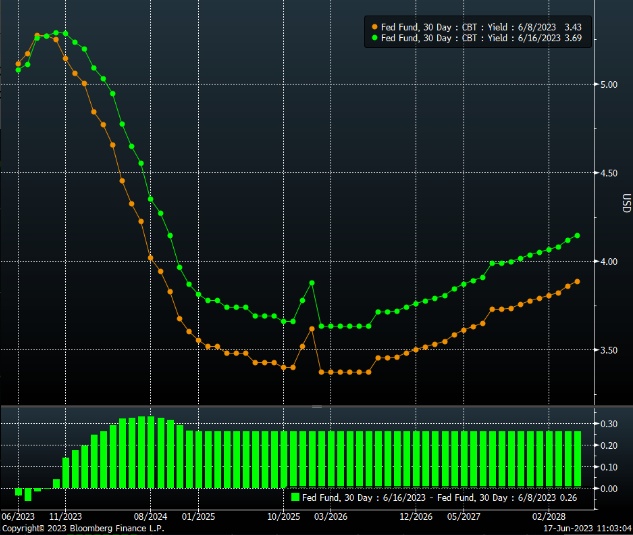Click the orange line's spike peak near 10/2025
633x535 pixels.
(312, 328)
